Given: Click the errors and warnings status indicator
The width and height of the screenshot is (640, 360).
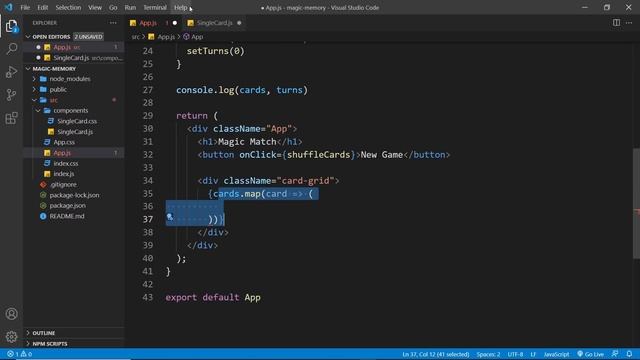Looking at the screenshot, I should point(19,354).
